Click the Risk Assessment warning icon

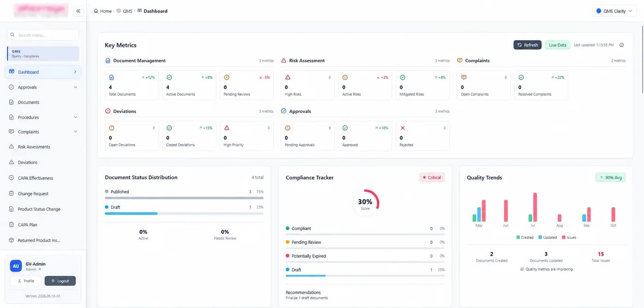pos(284,60)
